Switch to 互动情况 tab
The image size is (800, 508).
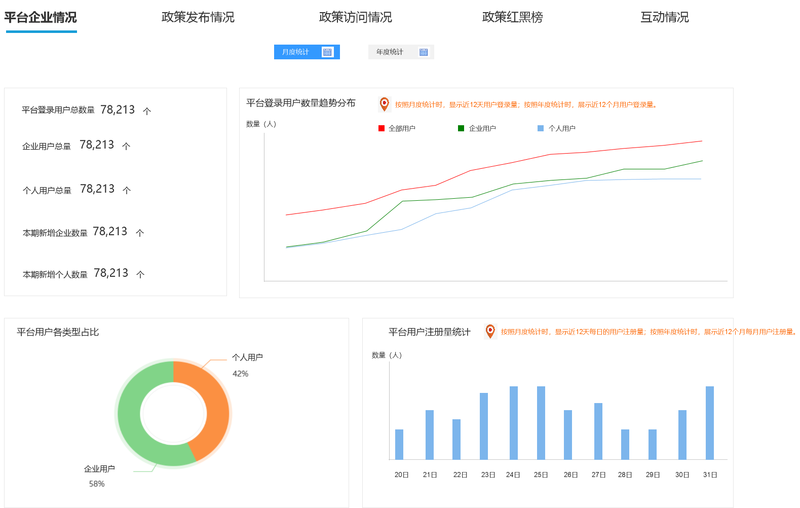click(664, 17)
